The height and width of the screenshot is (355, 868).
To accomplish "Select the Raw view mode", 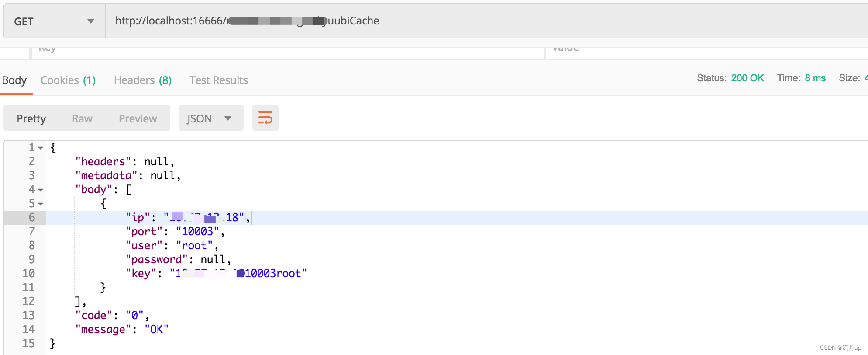I will coord(82,118).
